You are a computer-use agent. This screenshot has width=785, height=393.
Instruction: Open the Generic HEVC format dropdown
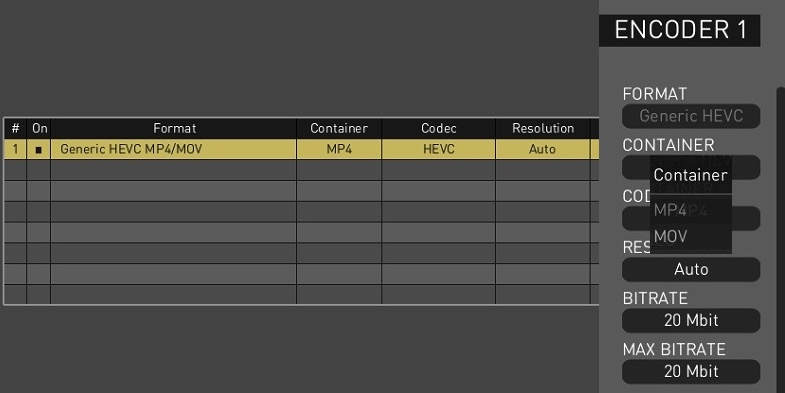pos(691,116)
